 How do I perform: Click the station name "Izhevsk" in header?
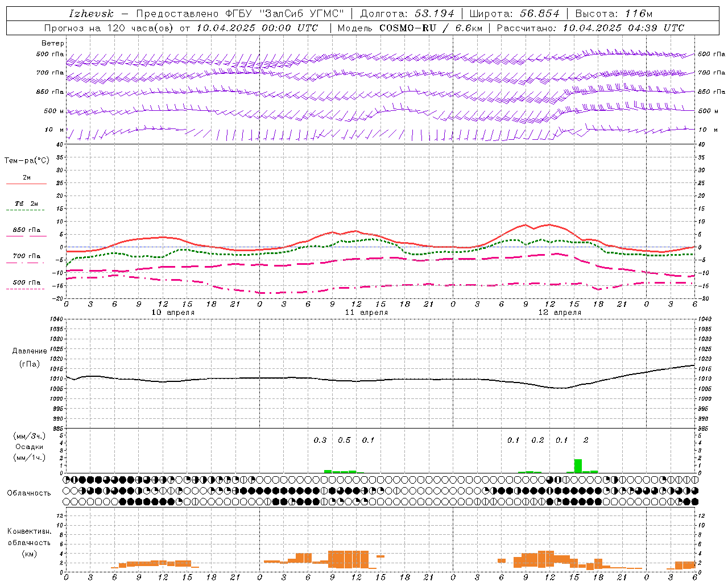pos(91,14)
